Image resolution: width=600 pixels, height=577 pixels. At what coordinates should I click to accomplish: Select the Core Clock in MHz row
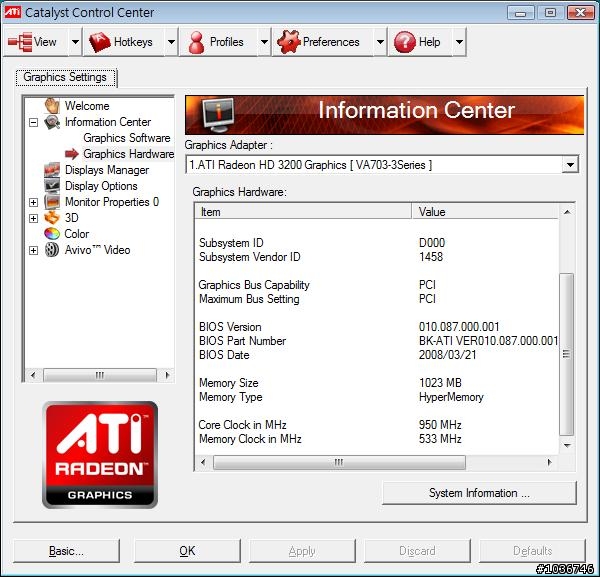click(377, 425)
